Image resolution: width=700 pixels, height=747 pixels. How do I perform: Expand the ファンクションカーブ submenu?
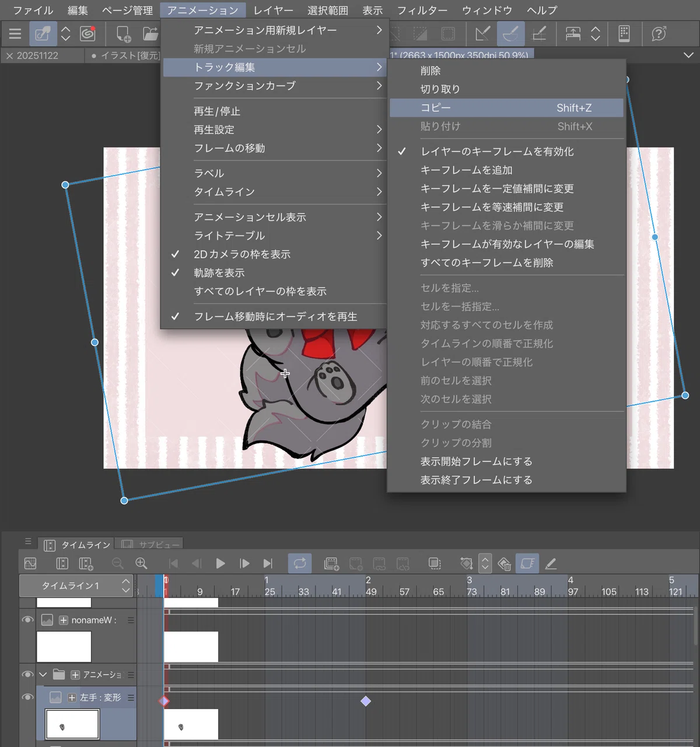pyautogui.click(x=274, y=86)
